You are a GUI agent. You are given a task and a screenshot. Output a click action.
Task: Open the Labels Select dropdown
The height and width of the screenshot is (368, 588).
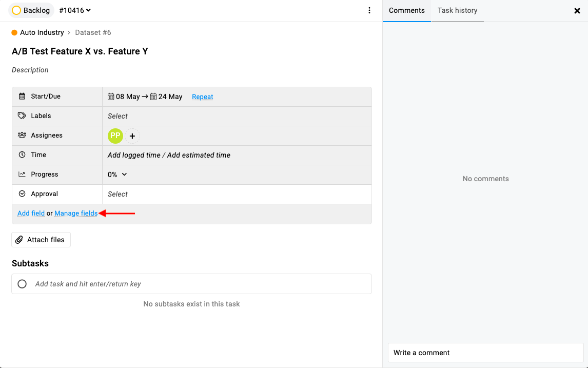pyautogui.click(x=117, y=117)
